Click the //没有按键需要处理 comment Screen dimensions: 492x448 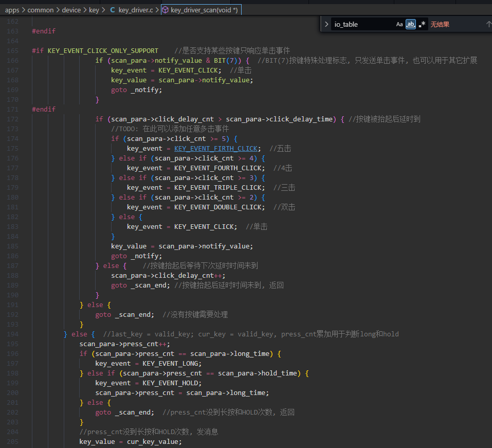point(195,315)
